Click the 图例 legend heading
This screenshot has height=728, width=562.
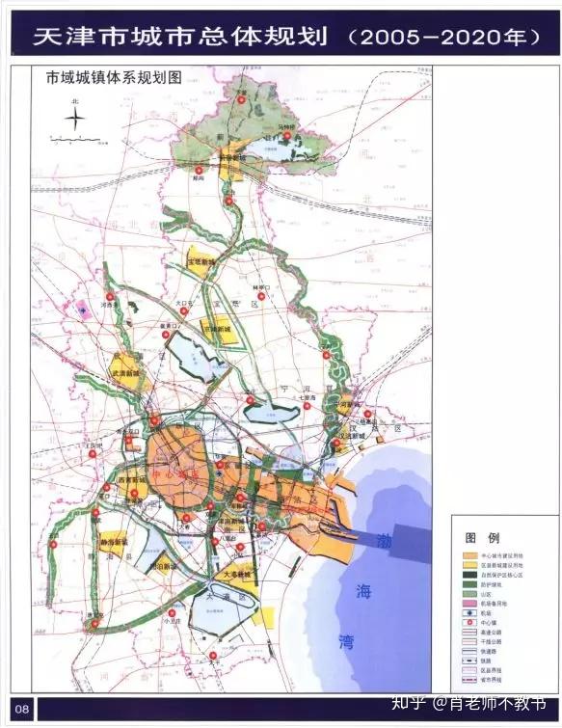[x=483, y=538]
